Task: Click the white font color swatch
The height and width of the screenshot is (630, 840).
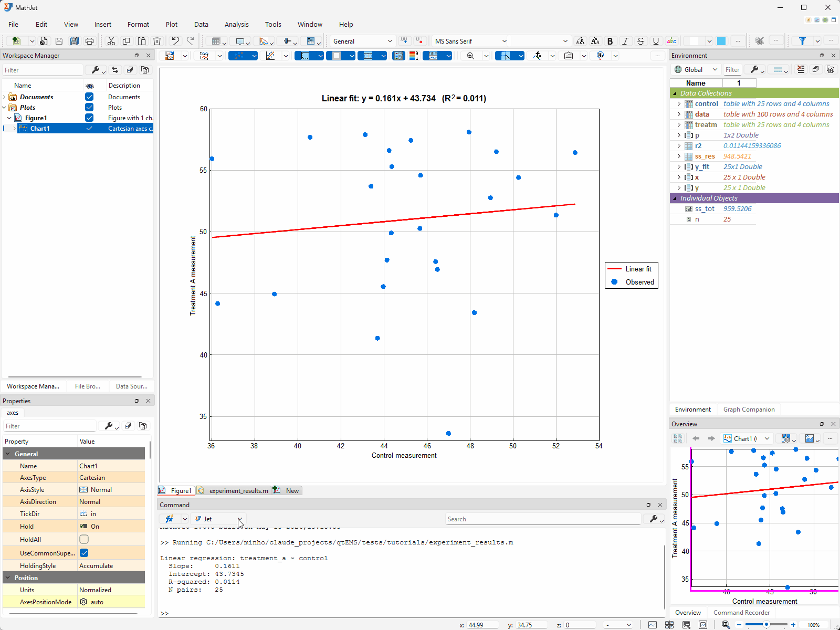Action: [695, 41]
